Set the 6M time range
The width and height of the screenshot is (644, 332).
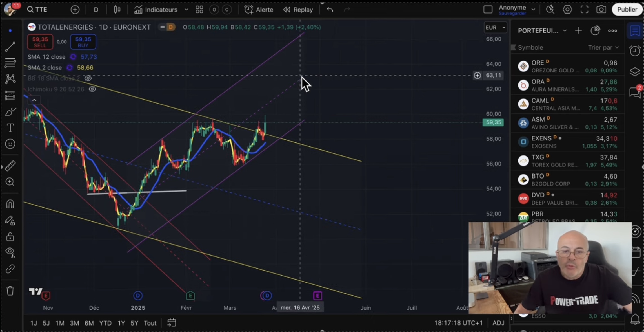click(x=89, y=323)
